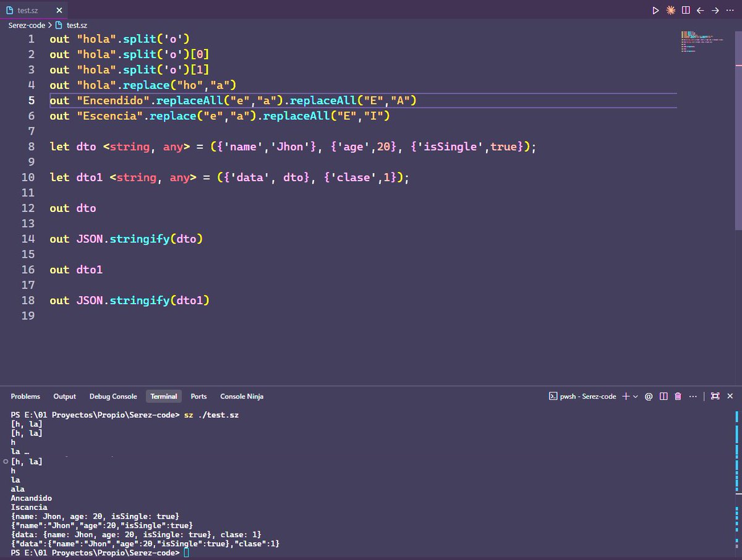Click the editor vertical scrollbar

[x=738, y=131]
